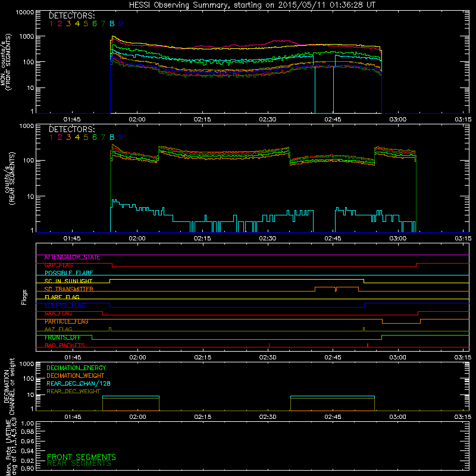
Task: Select blue detector 9 in front segments legend
Action: [x=121, y=24]
